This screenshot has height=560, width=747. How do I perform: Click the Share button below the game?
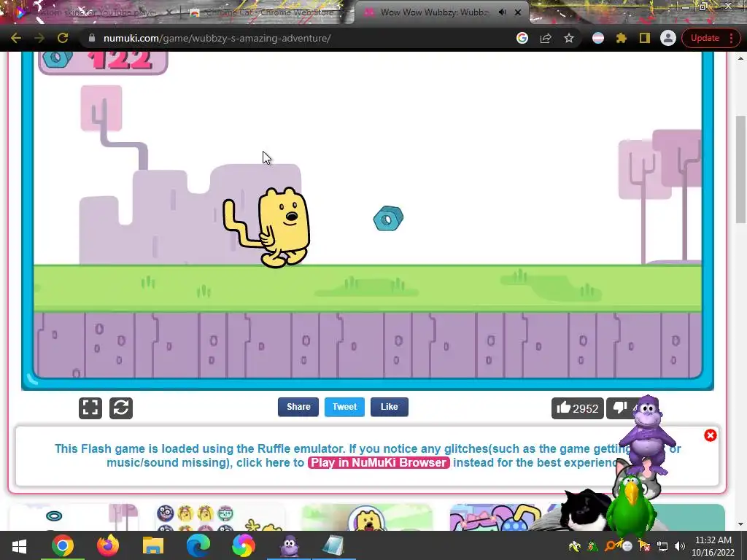298,407
